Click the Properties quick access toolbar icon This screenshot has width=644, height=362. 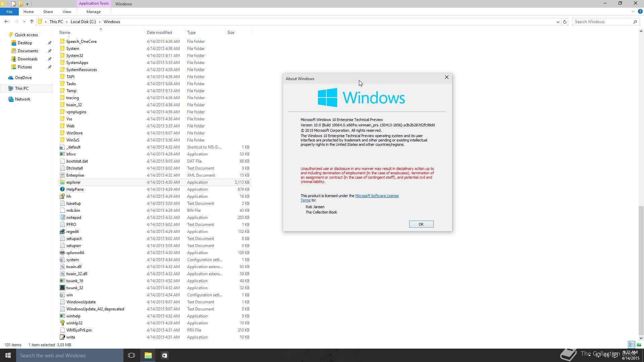pyautogui.click(x=14, y=4)
